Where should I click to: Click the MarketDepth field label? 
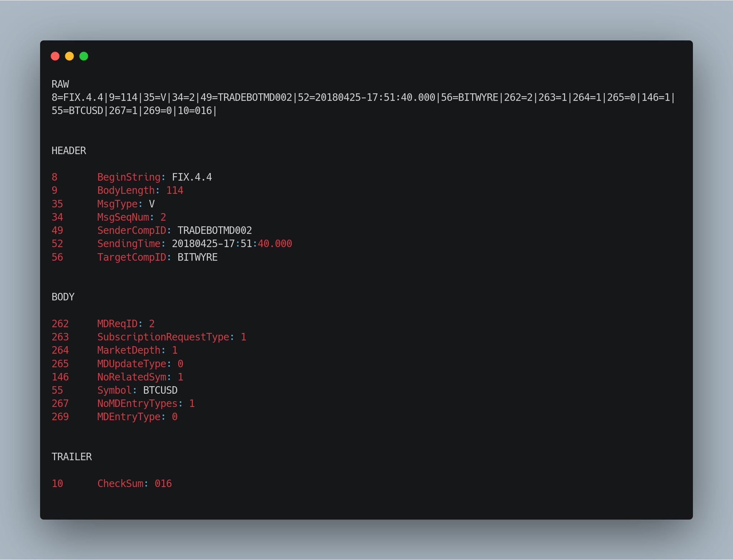[129, 350]
